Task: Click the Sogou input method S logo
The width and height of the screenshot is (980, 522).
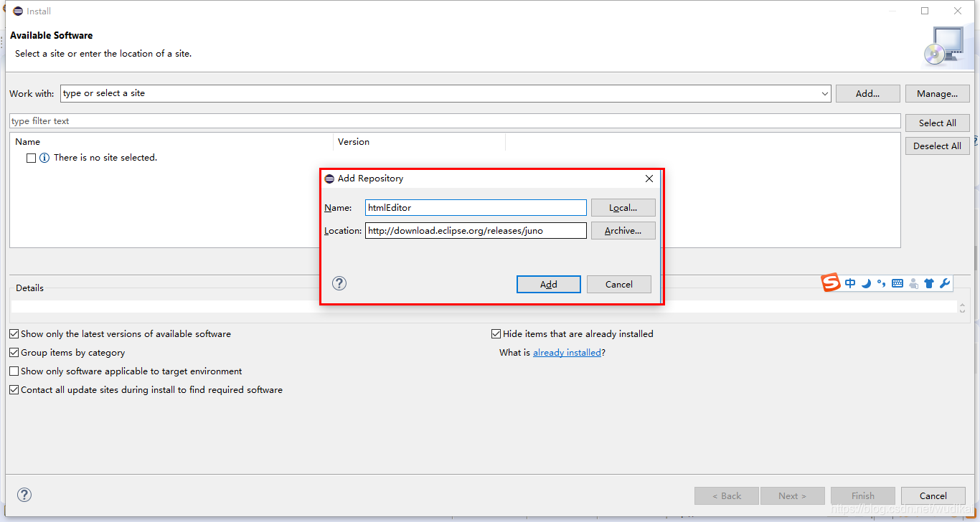Action: point(831,283)
